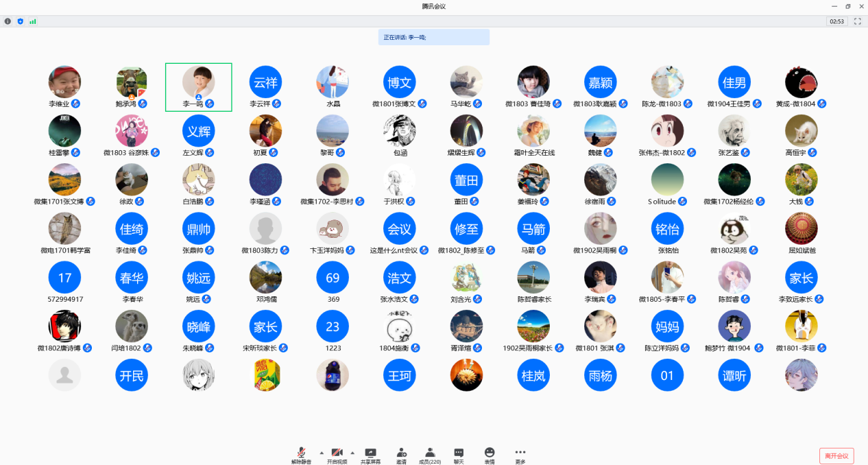Screen dimensions: 868x465
Task: Open the Share Screen (共享屏幕) tool
Action: coord(370,455)
